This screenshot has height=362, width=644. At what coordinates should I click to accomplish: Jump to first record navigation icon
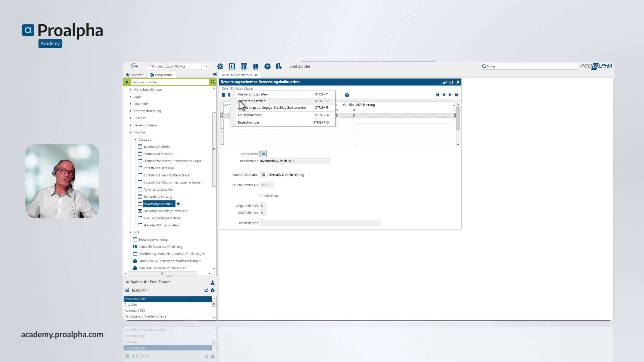pyautogui.click(x=437, y=95)
